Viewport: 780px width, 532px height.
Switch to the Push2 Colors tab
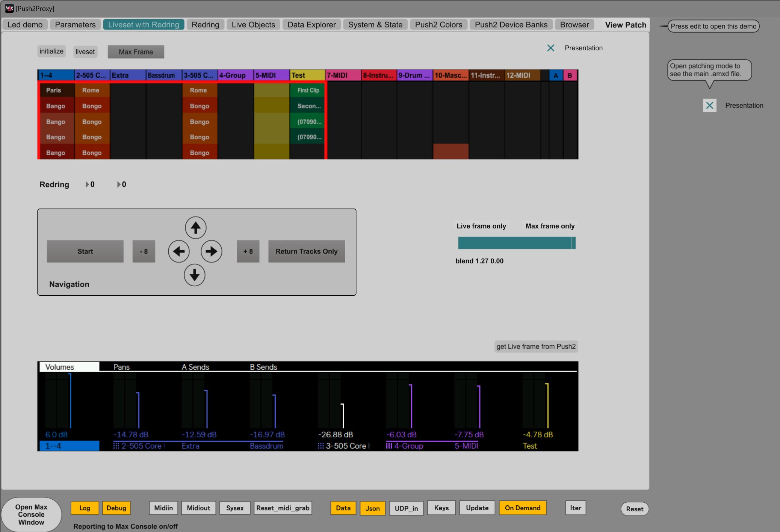438,25
